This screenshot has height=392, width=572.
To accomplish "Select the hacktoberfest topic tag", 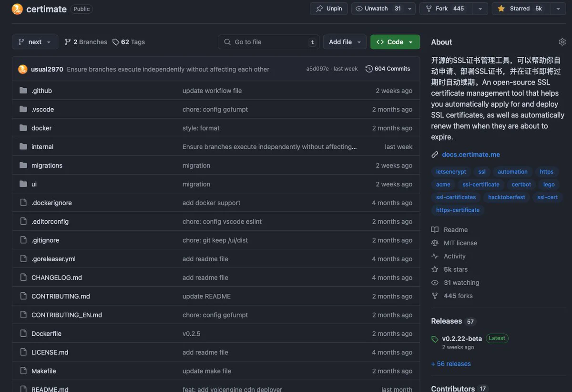I will (507, 197).
